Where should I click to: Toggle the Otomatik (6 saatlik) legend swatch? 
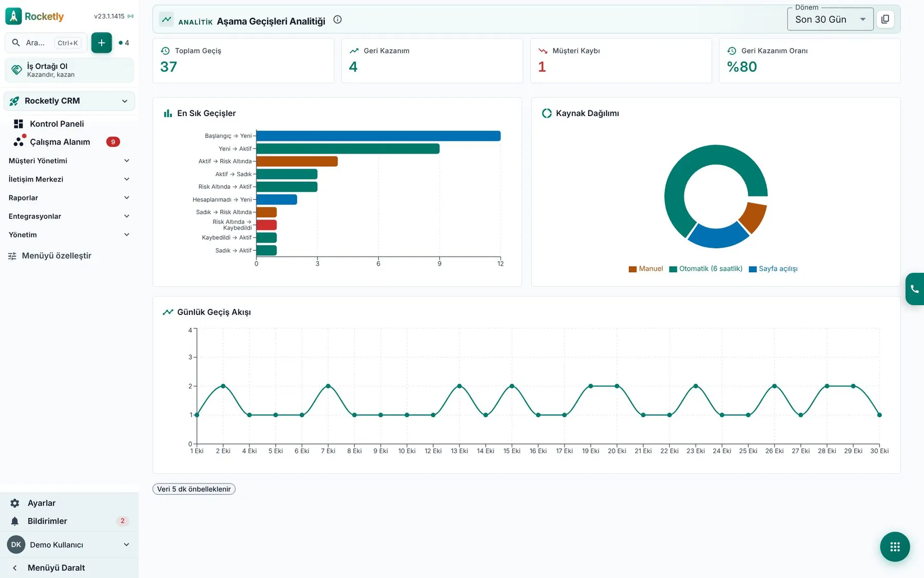[x=673, y=269]
